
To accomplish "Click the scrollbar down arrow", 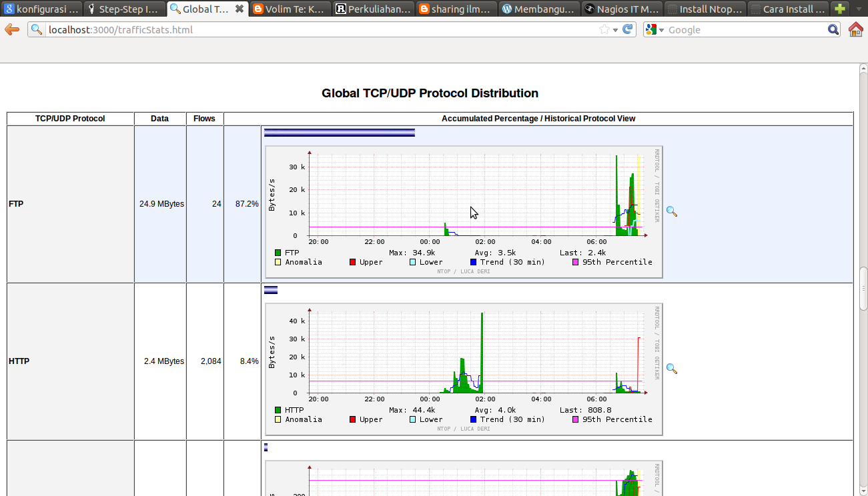I will (x=863, y=491).
